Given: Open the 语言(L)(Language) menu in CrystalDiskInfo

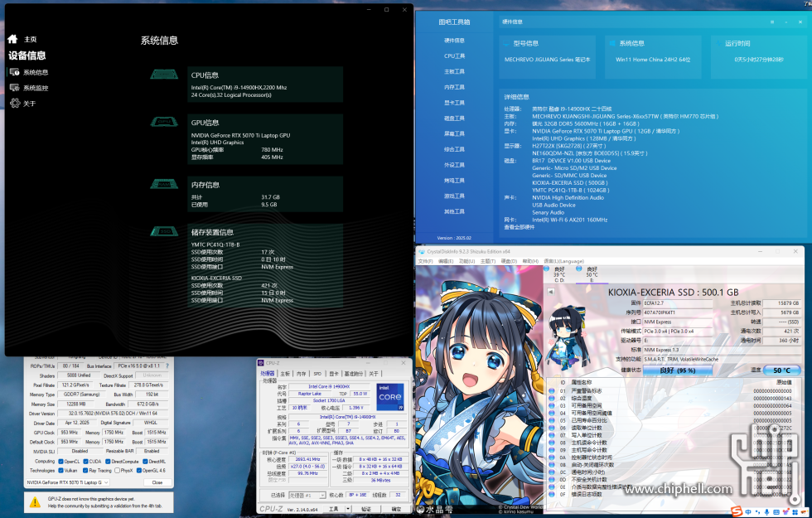Looking at the screenshot, I should (563, 261).
